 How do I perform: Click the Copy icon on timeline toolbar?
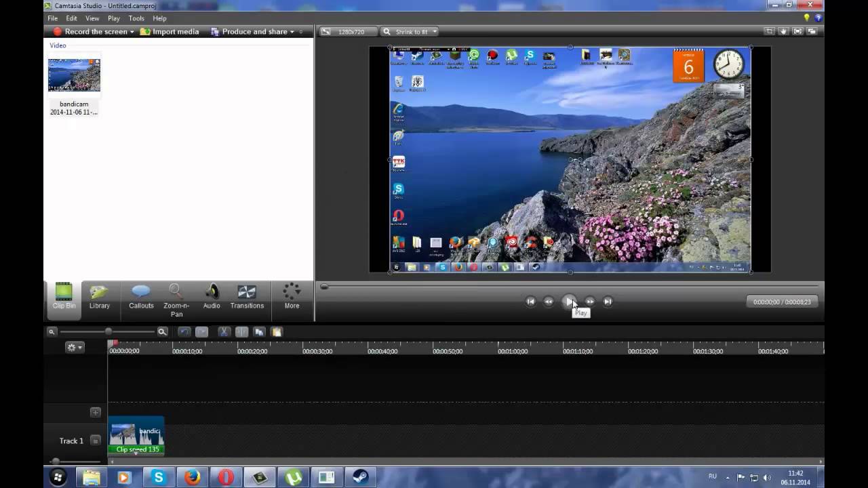(x=259, y=332)
